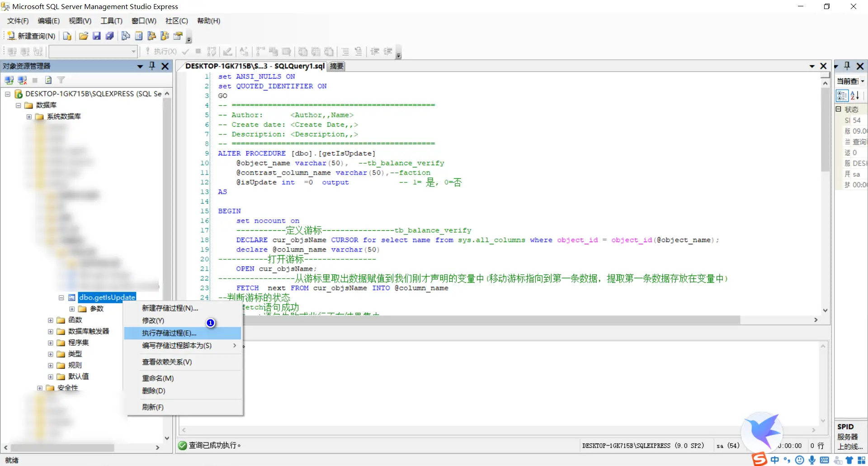Screen dimensions: 868x466
Task: Choose 刷新(F) from the context menu
Action: (x=184, y=407)
